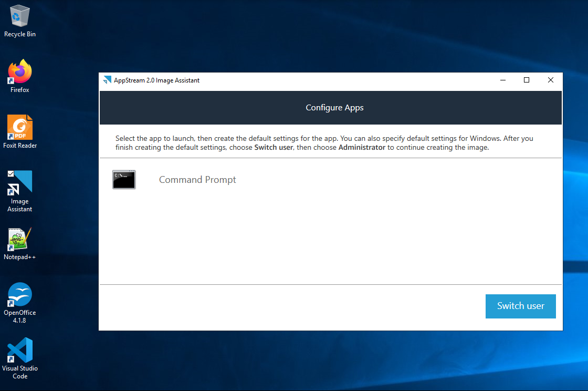Click the Switch user button
Viewport: 588px width, 391px height.
tap(520, 306)
